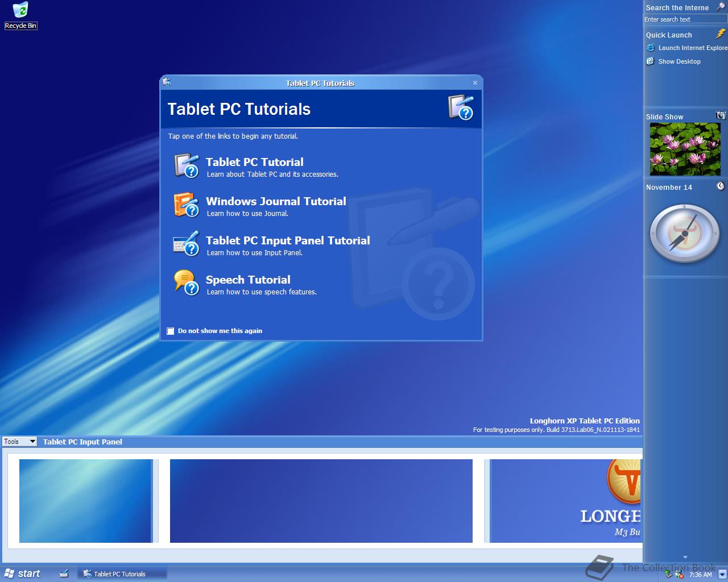Click the November 14 date text

point(669,187)
